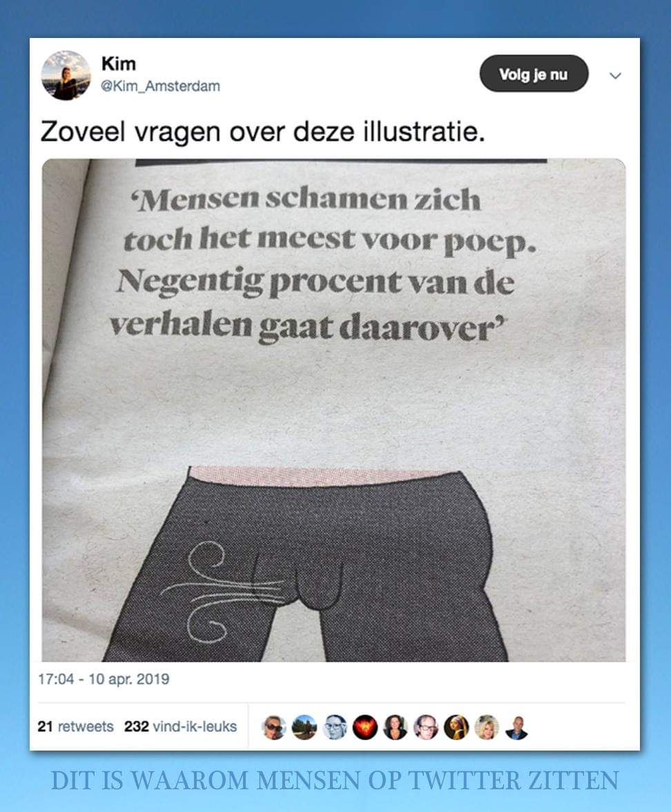Open dark-haired woman in black top avatar
Viewport: 671px width, 812px height.
click(x=396, y=727)
